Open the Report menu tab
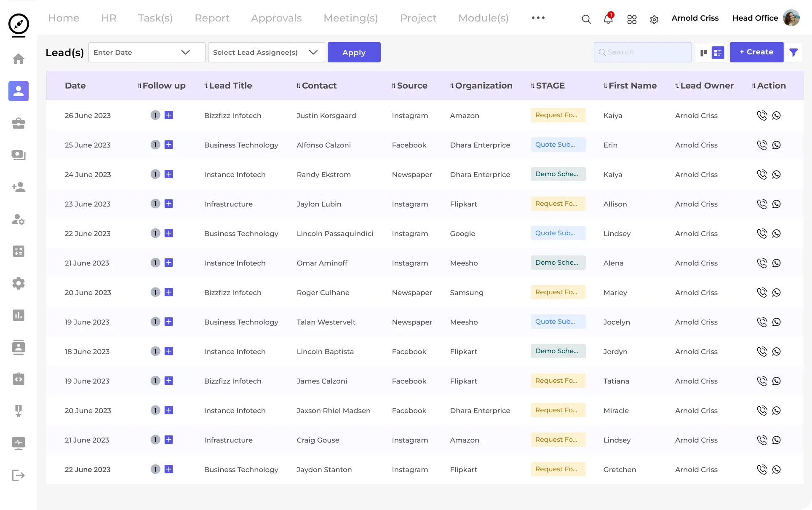The height and width of the screenshot is (510, 812). 212,18
